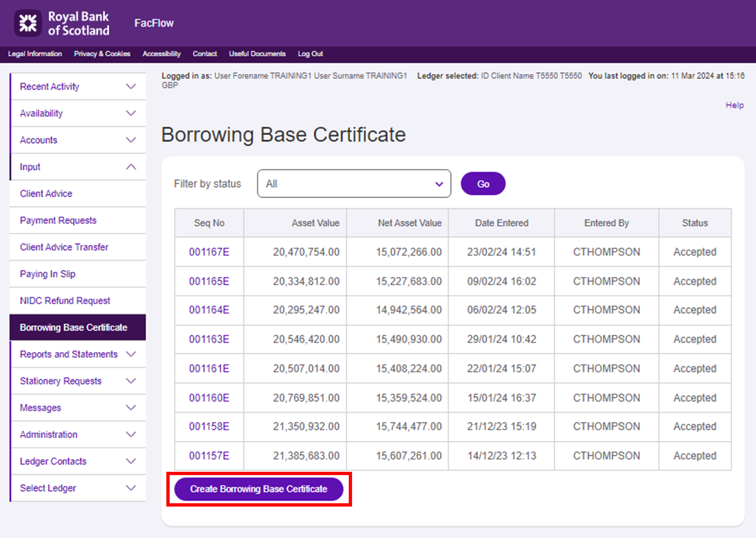
Task: Expand the Select Ledger chevron
Action: 131,488
